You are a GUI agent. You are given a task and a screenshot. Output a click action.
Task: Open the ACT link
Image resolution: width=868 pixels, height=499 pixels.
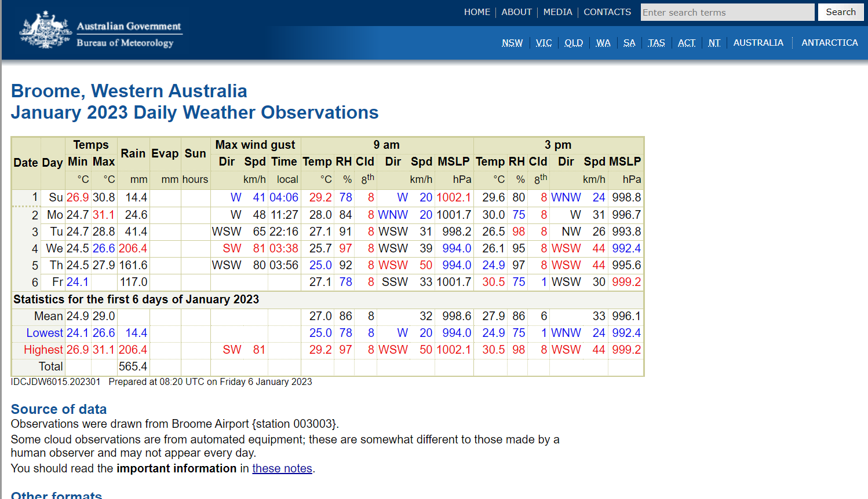(x=686, y=43)
